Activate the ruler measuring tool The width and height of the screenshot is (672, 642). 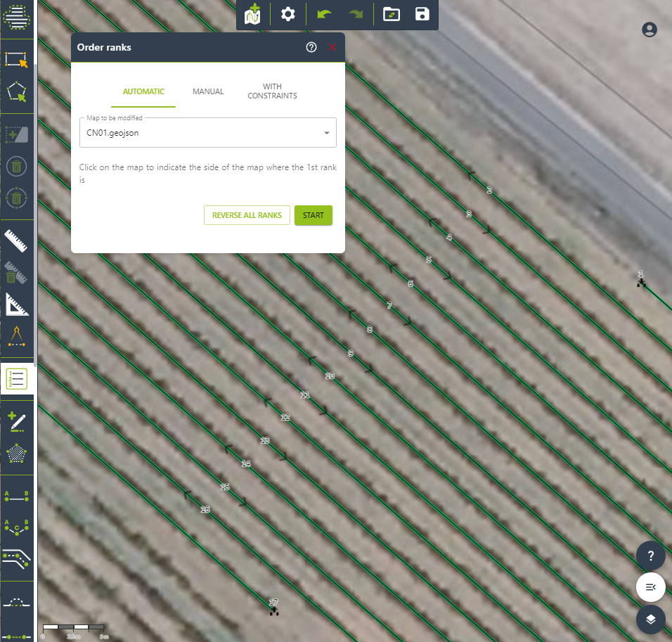click(17, 240)
